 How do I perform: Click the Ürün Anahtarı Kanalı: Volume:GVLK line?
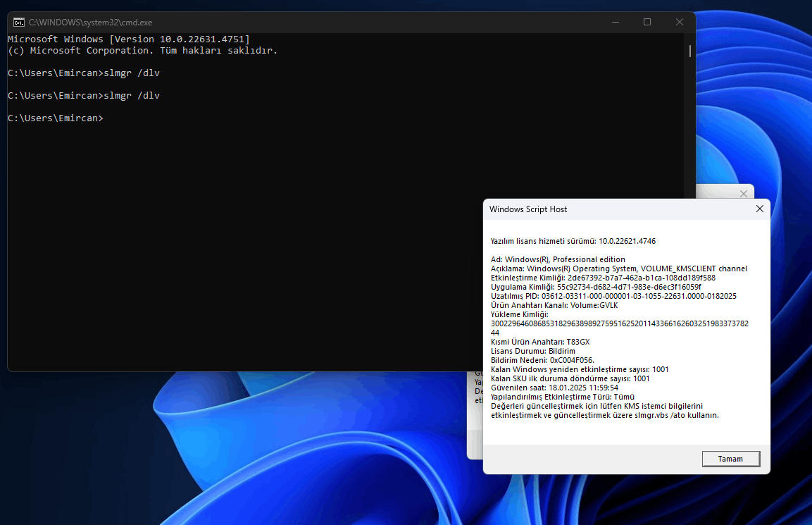tap(554, 305)
